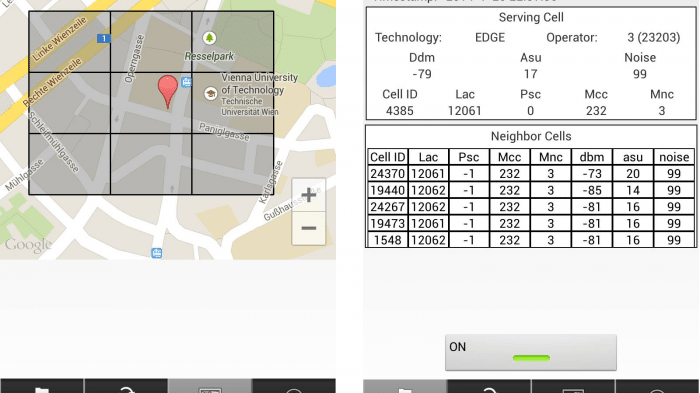
Task: Tap the university graduation cap marker
Action: pos(211,93)
